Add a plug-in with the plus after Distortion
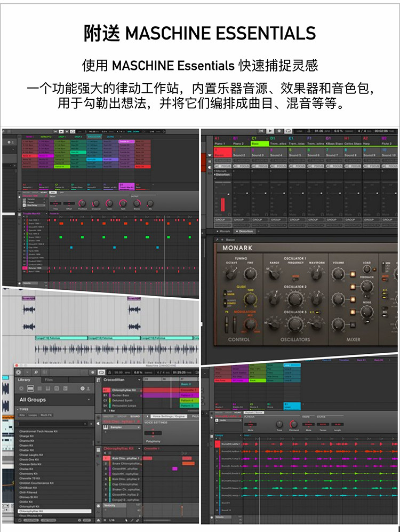 pyautogui.click(x=258, y=231)
